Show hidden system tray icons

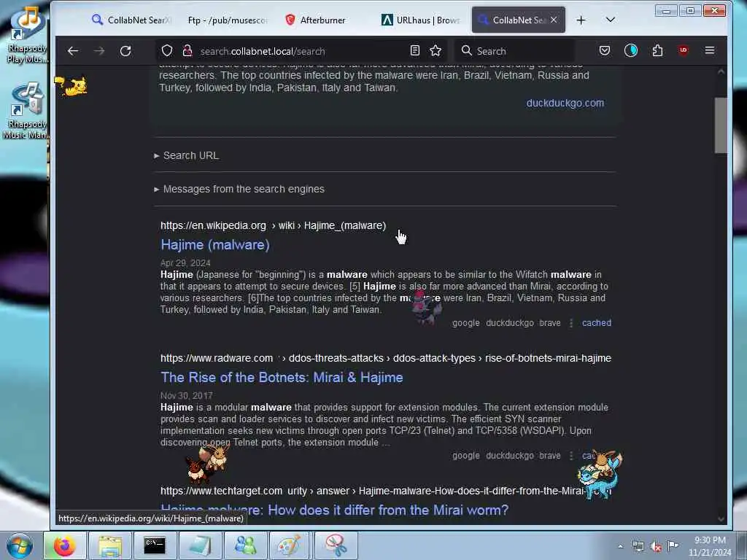620,546
